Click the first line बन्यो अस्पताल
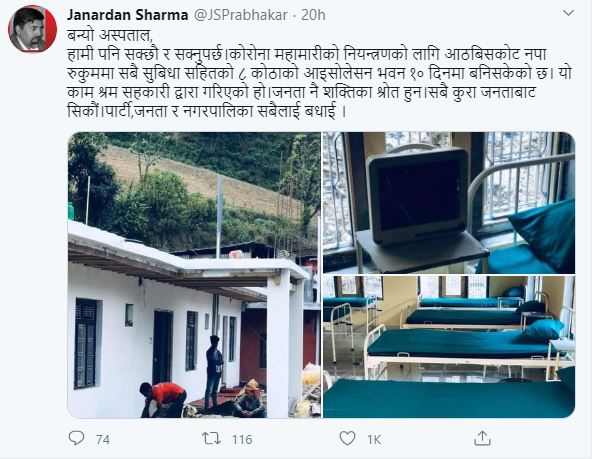 pyautogui.click(x=110, y=35)
